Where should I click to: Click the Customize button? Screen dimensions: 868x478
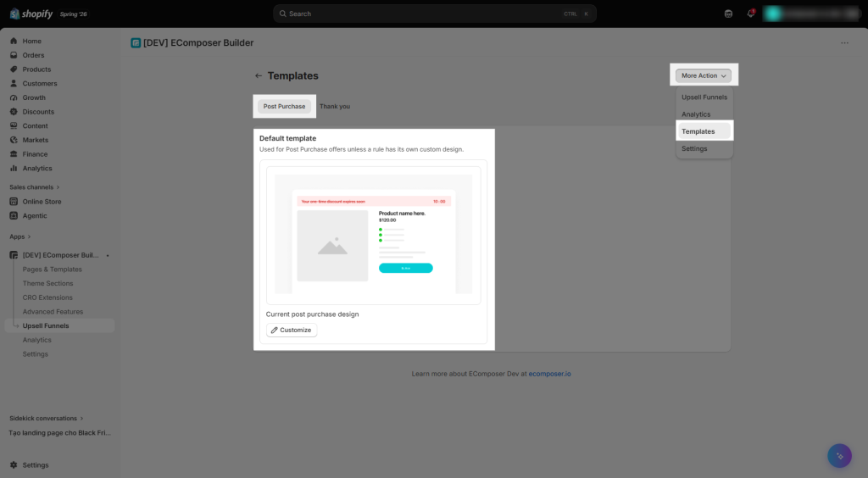pos(292,331)
